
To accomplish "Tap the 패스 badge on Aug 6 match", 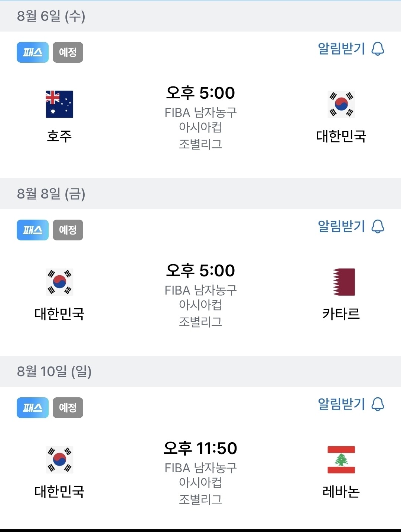I will tap(33, 52).
